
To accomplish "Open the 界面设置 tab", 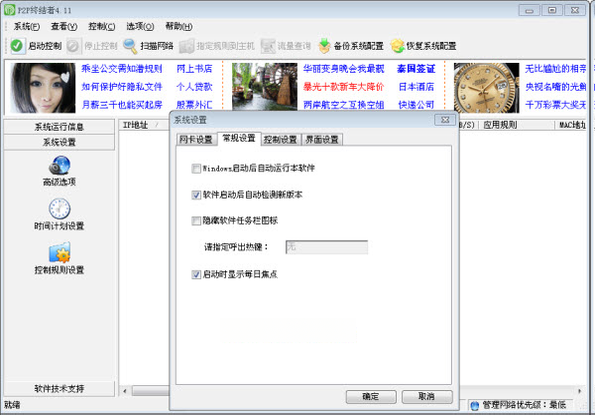I will pyautogui.click(x=322, y=140).
